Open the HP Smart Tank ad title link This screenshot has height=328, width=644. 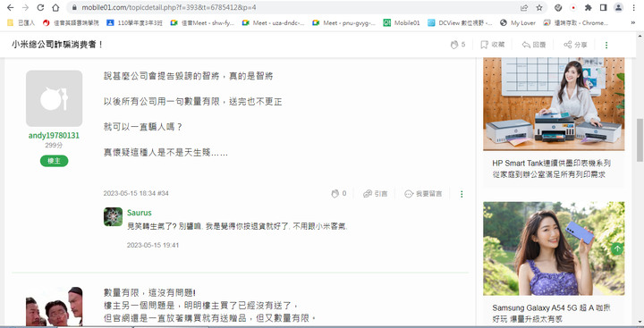tap(552, 169)
